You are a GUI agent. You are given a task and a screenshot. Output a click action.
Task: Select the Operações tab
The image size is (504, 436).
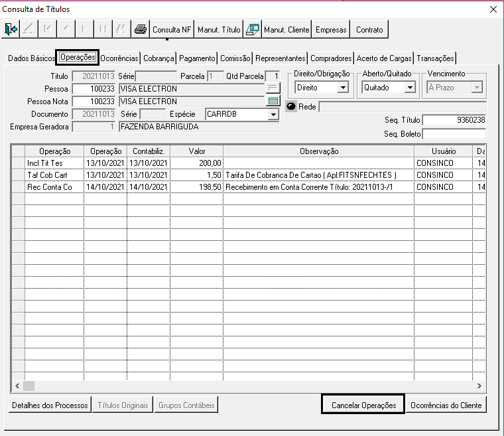(x=78, y=57)
